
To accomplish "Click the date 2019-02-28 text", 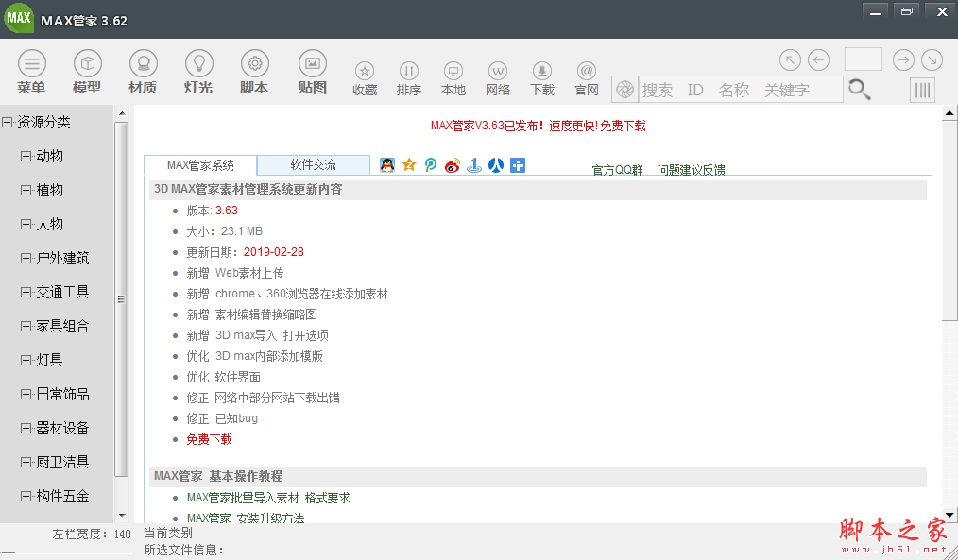I will click(x=274, y=252).
